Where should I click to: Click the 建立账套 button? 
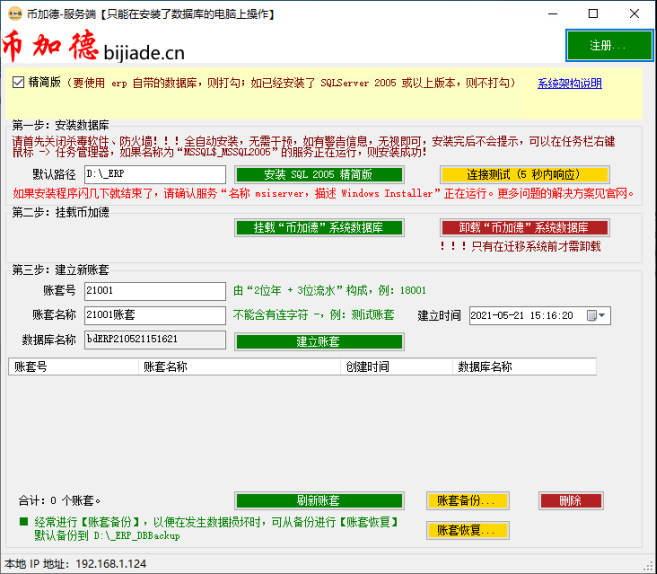click(319, 341)
